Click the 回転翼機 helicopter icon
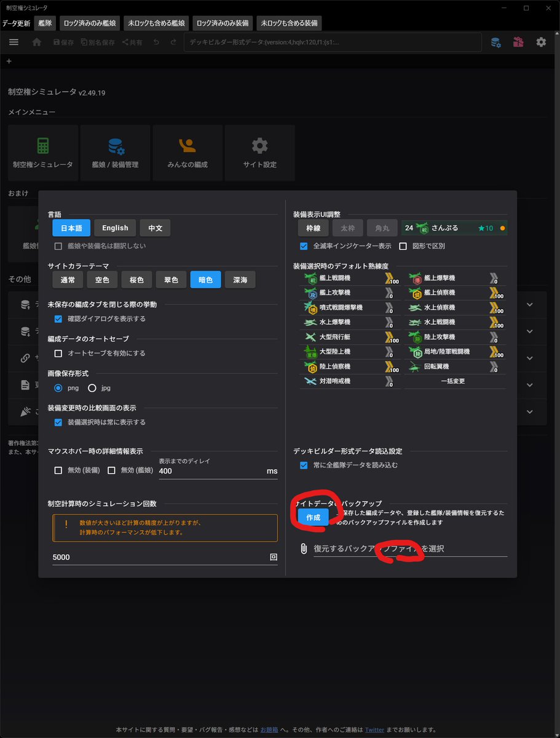560x738 pixels. pos(415,367)
